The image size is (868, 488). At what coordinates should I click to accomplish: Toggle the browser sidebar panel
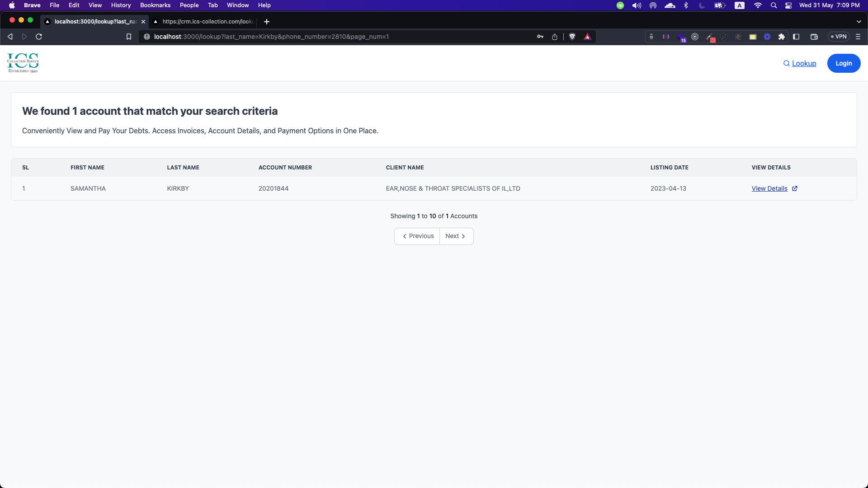(x=797, y=37)
